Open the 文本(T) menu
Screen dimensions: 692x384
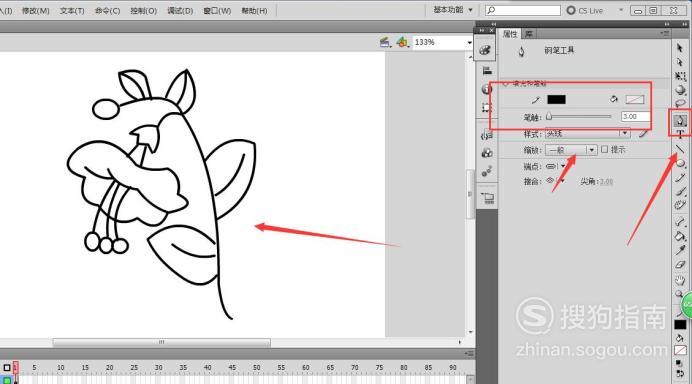pyautogui.click(x=72, y=11)
